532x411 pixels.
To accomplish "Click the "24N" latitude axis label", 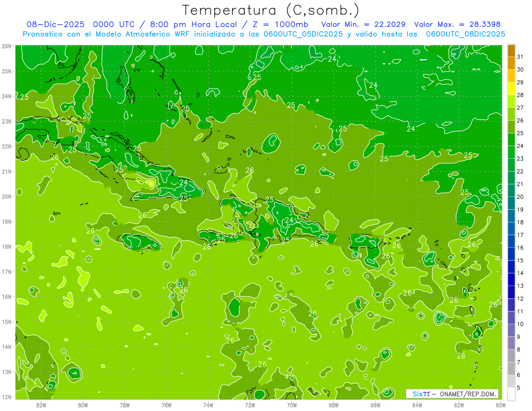I will pos(6,96).
